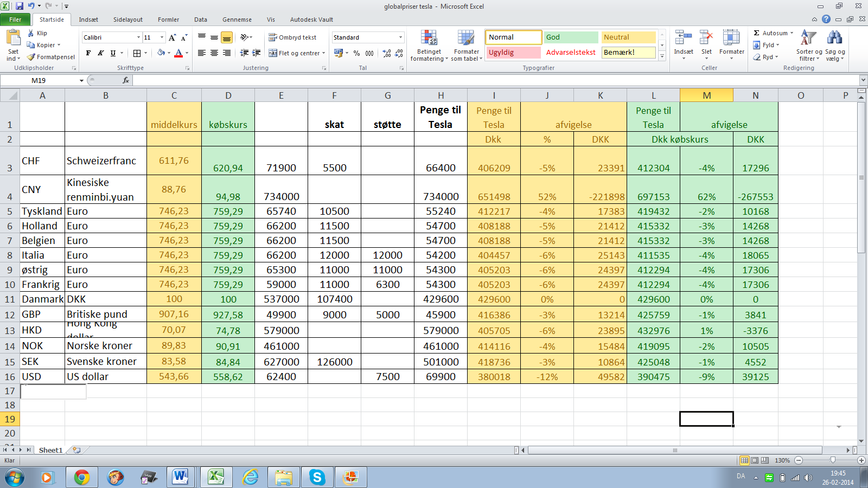Open the font size dropdown showing 11
The height and width of the screenshot is (488, 868).
click(162, 37)
